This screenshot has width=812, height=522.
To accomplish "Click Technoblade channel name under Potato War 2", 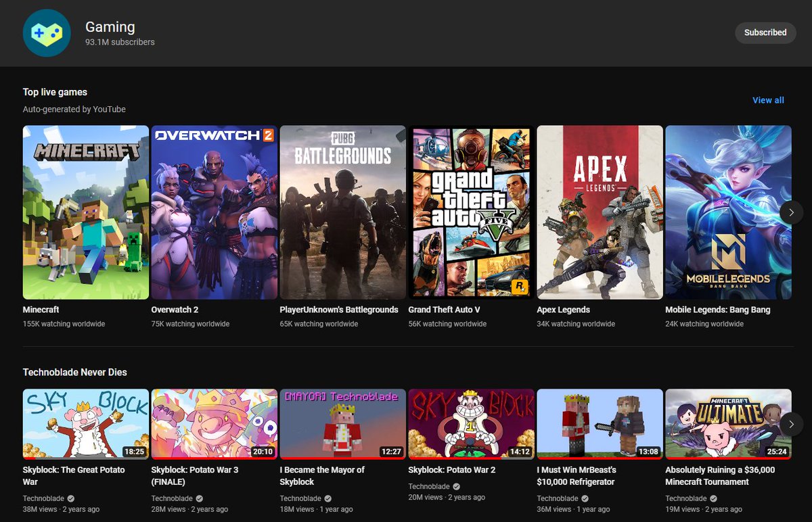I will click(429, 487).
